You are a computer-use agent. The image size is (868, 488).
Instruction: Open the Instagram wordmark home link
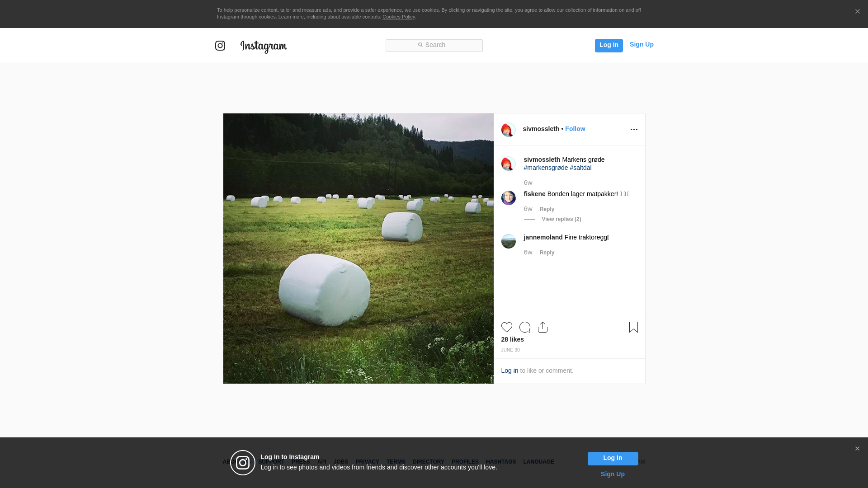264,46
